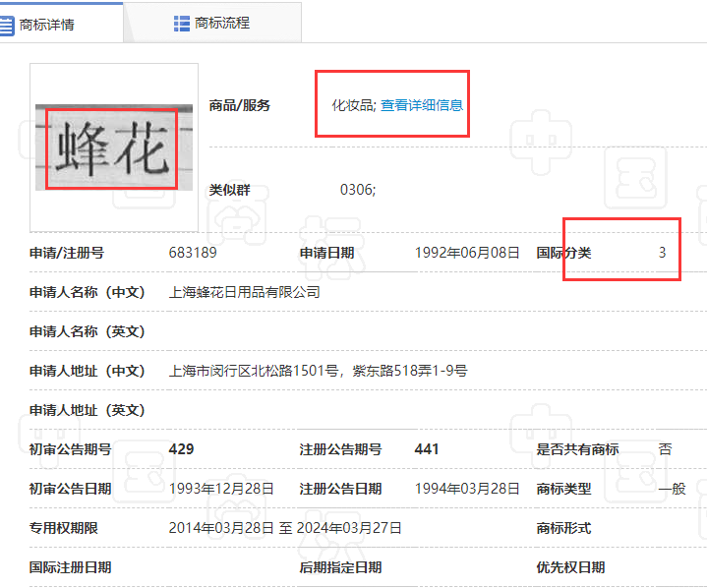The width and height of the screenshot is (707, 588).
Task: Select the 专用权期限 date range
Action: [x=285, y=528]
